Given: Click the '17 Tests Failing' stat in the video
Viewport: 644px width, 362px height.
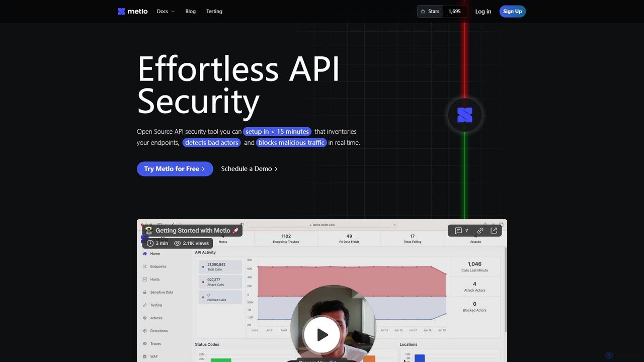Looking at the screenshot, I should point(412,238).
